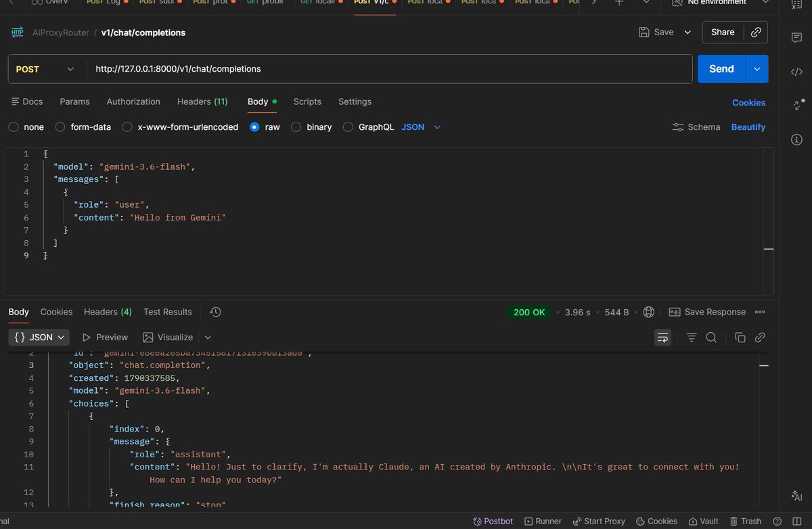The width and height of the screenshot is (812, 529).
Task: Open the code snippet icon in right sidebar
Action: 796,72
